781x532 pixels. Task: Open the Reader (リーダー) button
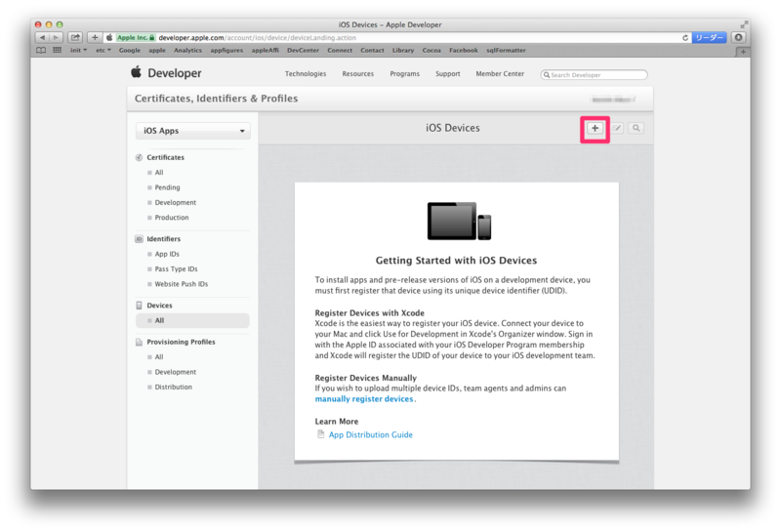(x=709, y=38)
